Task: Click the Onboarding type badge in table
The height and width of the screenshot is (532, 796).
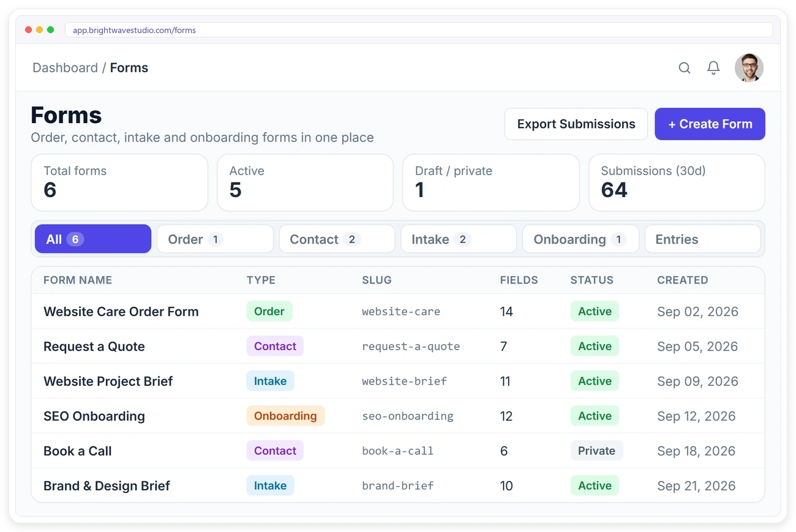Action: coord(285,416)
